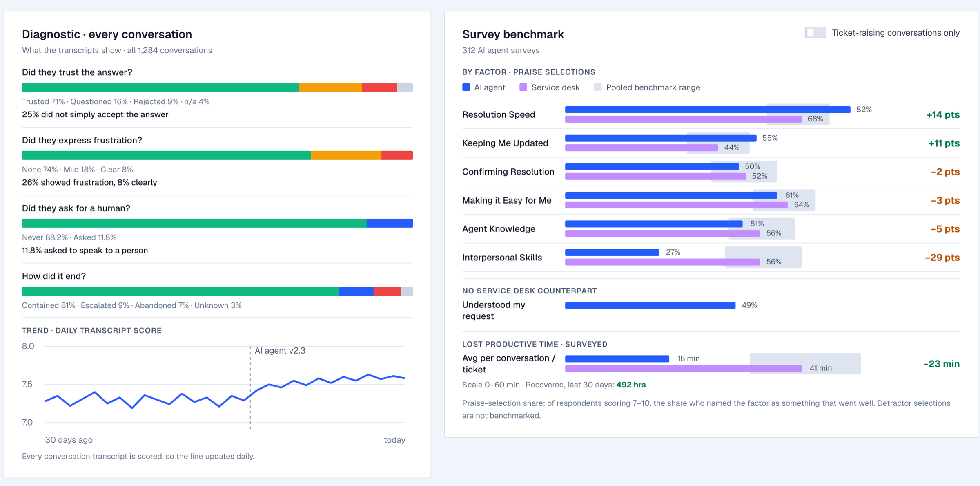This screenshot has width=980, height=486.
Task: Click the red Rejected segment of trust bar
Action: tap(379, 87)
